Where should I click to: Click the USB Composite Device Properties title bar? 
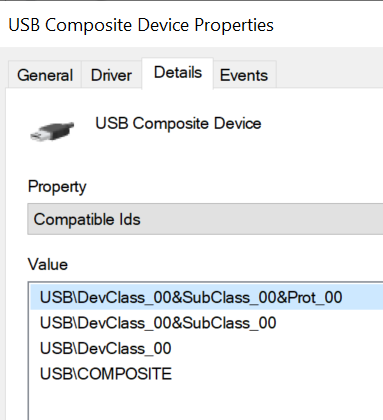tap(191, 24)
